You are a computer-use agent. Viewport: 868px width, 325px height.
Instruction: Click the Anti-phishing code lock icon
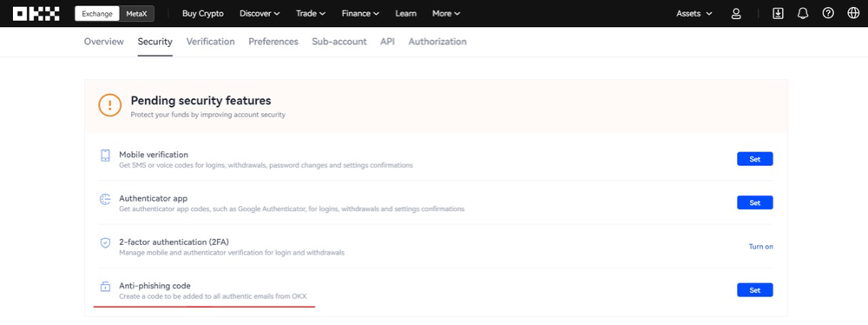pyautogui.click(x=105, y=287)
